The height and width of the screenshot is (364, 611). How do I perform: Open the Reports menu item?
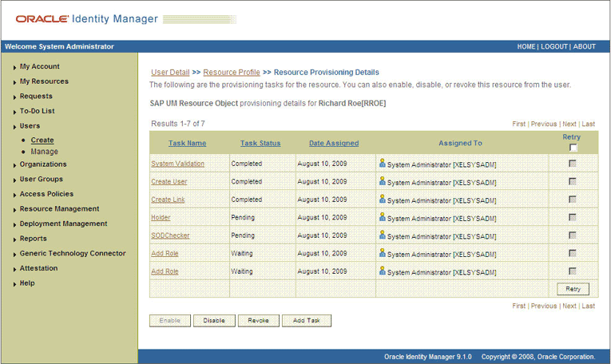tap(33, 238)
